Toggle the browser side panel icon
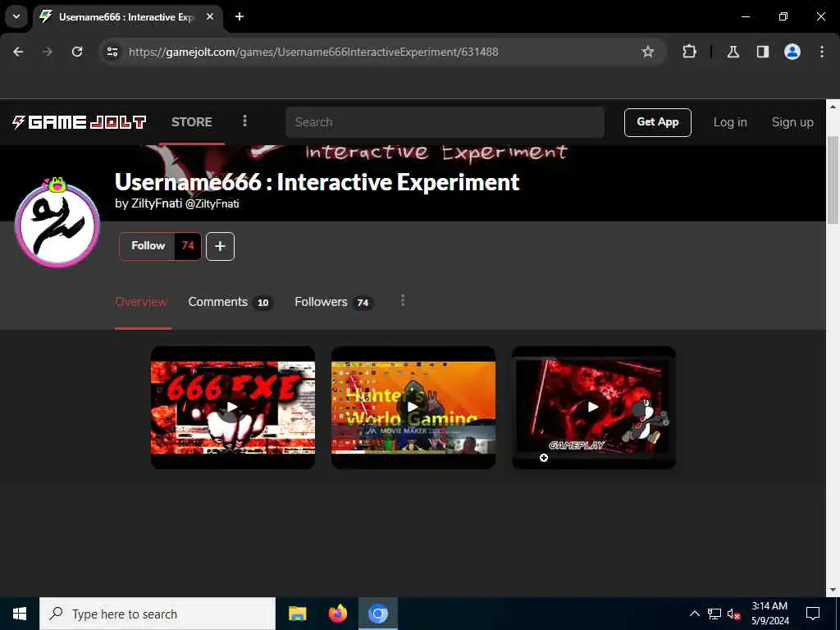Viewport: 840px width, 630px height. pos(763,52)
